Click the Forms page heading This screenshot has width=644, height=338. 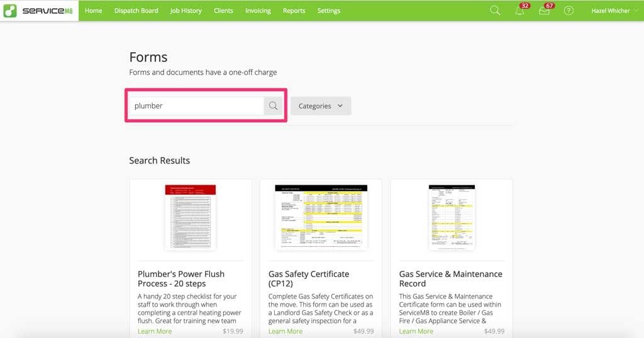(x=148, y=57)
